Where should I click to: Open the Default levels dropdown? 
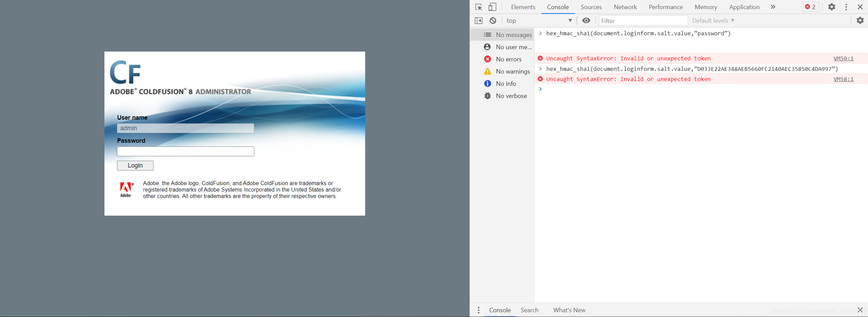[x=713, y=21]
